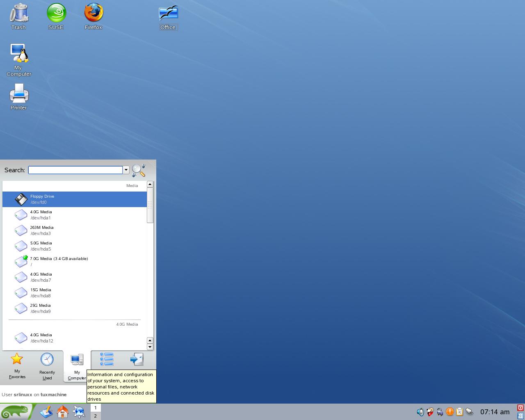
Task: Open the 4.0G Media /dev/hda12 entry
Action: (75, 338)
